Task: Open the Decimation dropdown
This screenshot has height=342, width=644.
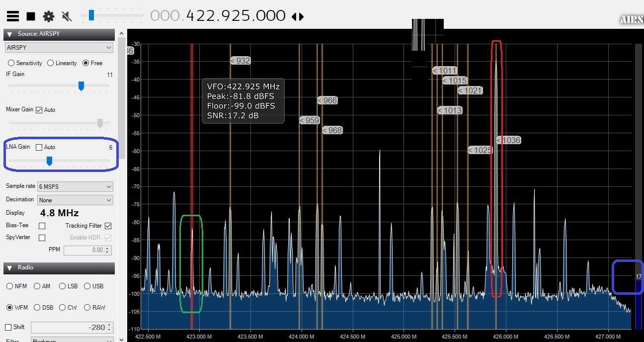Action: coord(75,200)
